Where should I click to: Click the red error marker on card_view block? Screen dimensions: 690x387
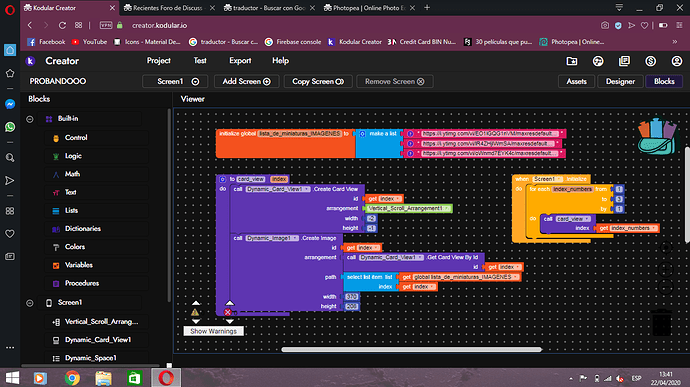[228, 312]
